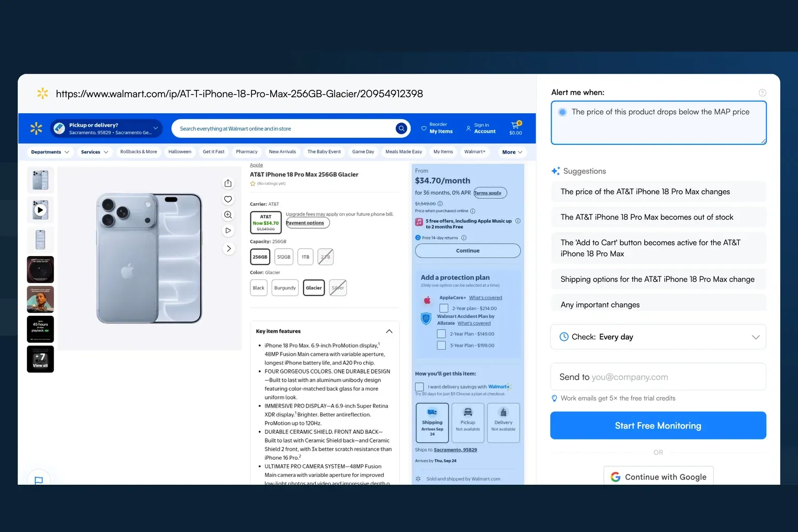Open Sign In Account
The height and width of the screenshot is (532, 798).
pyautogui.click(x=481, y=128)
